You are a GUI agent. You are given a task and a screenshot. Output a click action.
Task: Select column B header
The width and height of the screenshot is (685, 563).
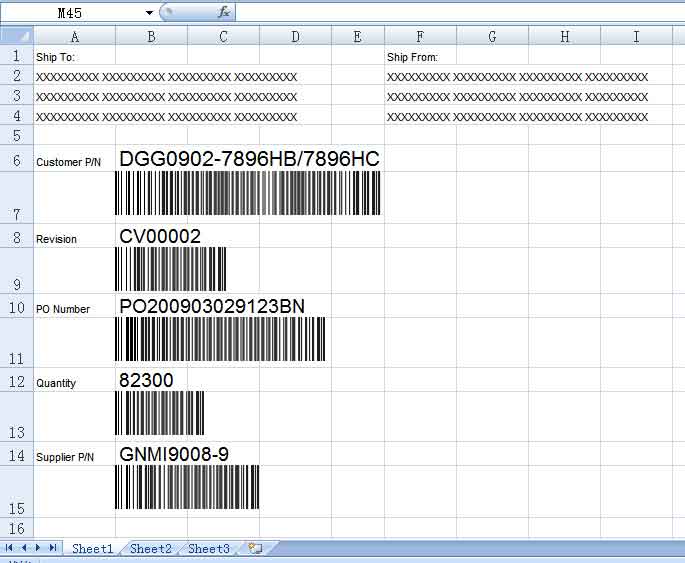click(x=151, y=36)
